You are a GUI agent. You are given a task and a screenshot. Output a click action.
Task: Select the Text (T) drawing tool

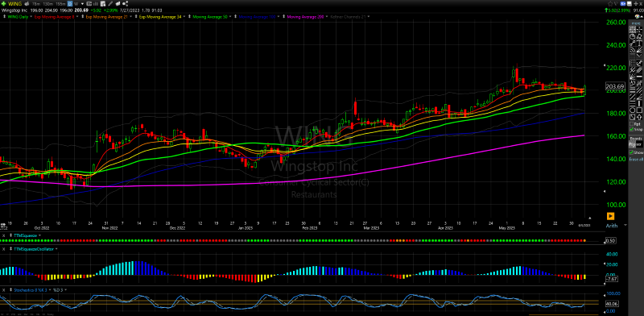tap(639, 43)
